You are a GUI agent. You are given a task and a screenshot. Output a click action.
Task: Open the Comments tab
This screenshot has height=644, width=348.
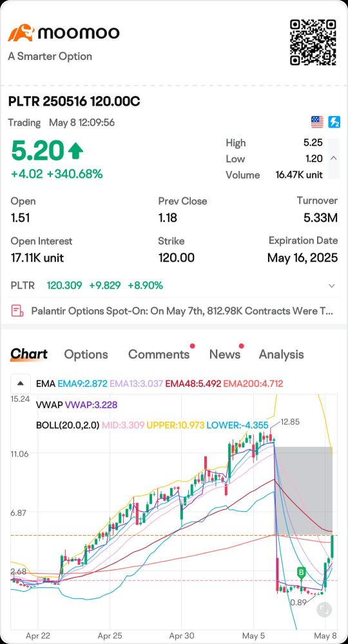point(159,355)
